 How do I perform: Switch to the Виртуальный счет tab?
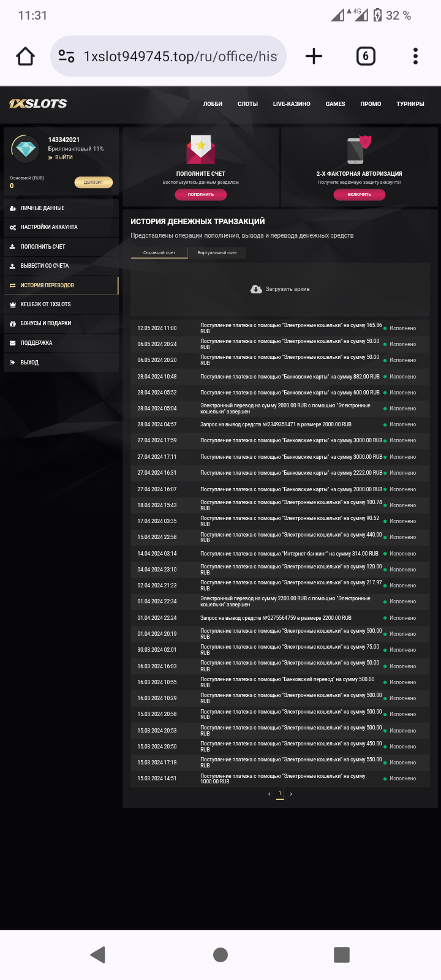[217, 252]
